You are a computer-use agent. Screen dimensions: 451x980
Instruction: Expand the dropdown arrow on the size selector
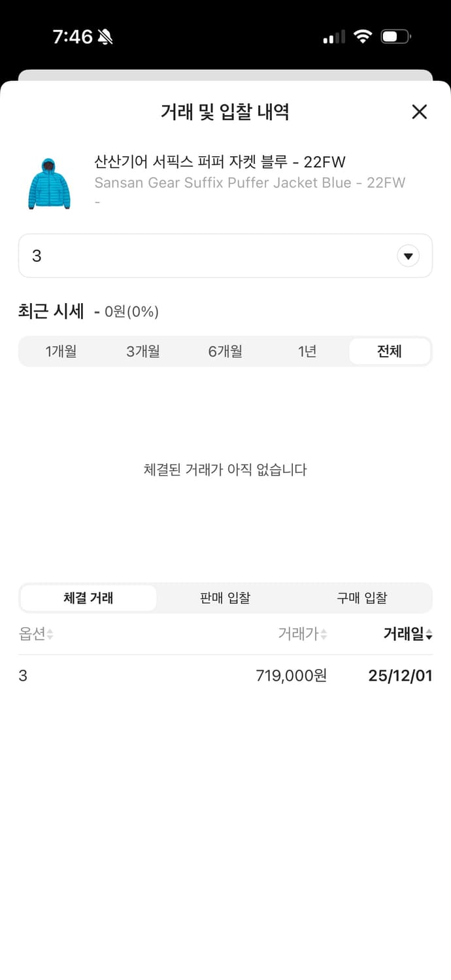tap(409, 255)
